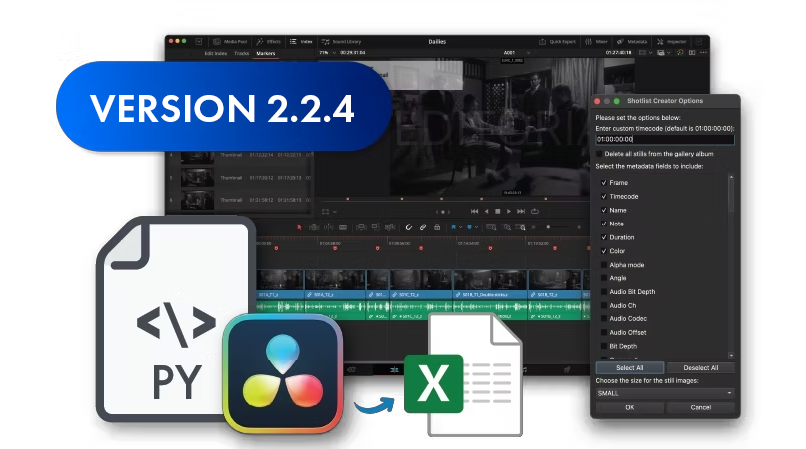Uncheck the Color metadata field
Viewport: 806px width, 449px height.
click(604, 251)
